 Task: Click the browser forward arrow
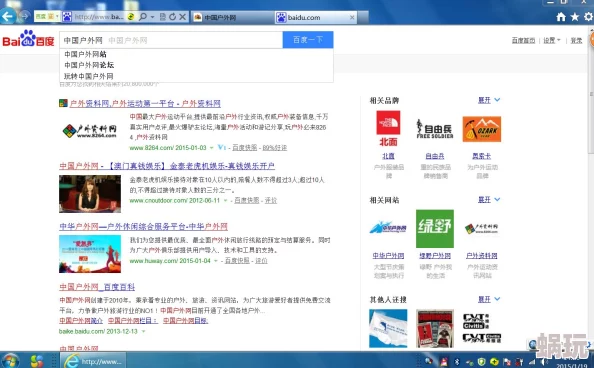tap(25, 16)
